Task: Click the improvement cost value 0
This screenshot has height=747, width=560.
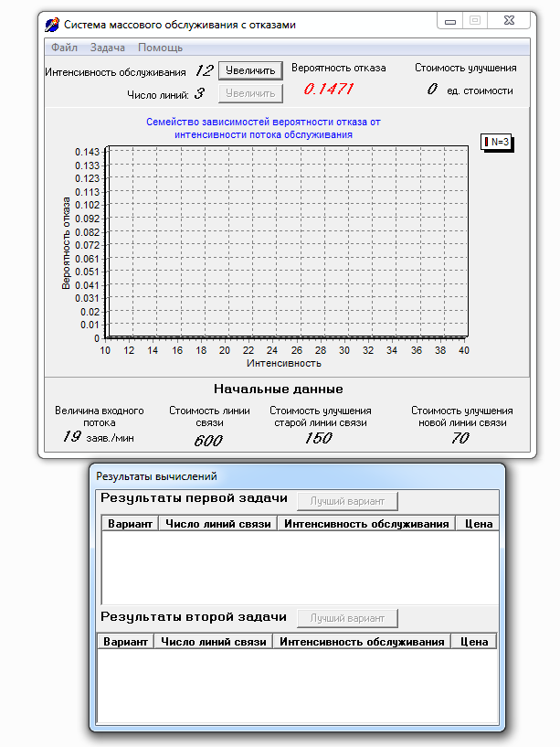Action: [x=432, y=89]
